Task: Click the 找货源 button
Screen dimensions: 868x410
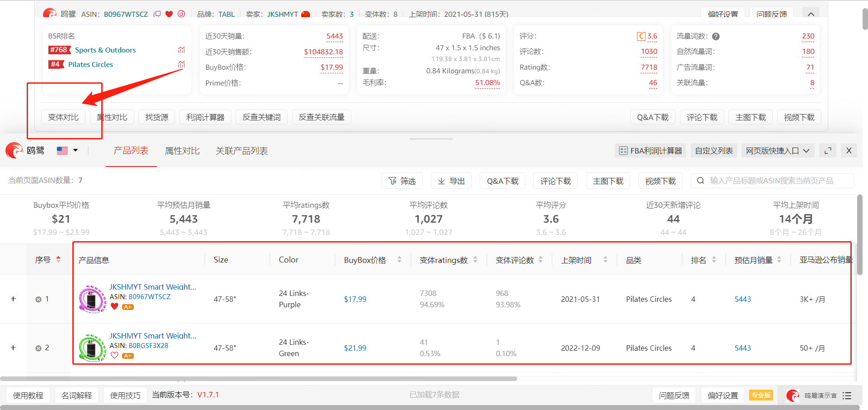Action: (157, 117)
